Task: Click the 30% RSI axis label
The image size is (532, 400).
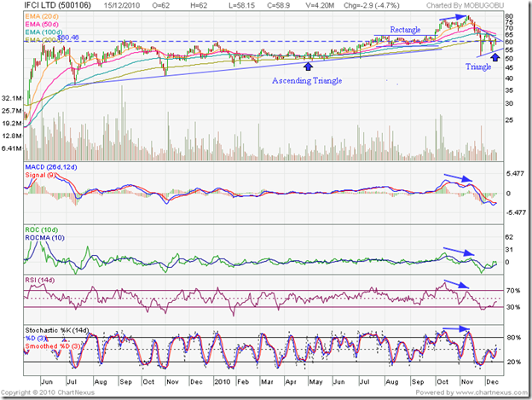Action: coord(513,307)
